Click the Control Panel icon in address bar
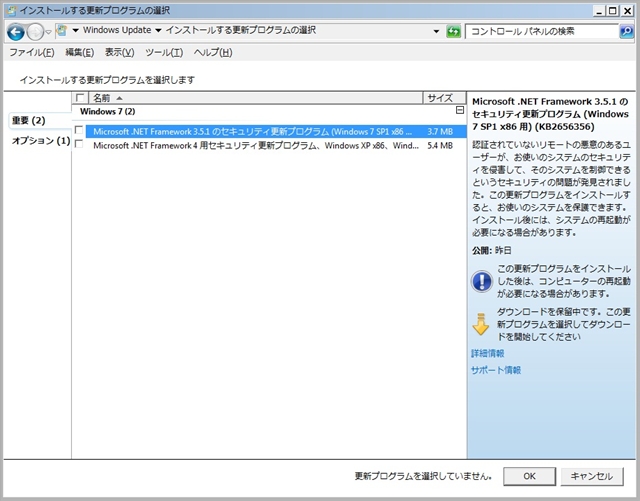 tap(62, 30)
